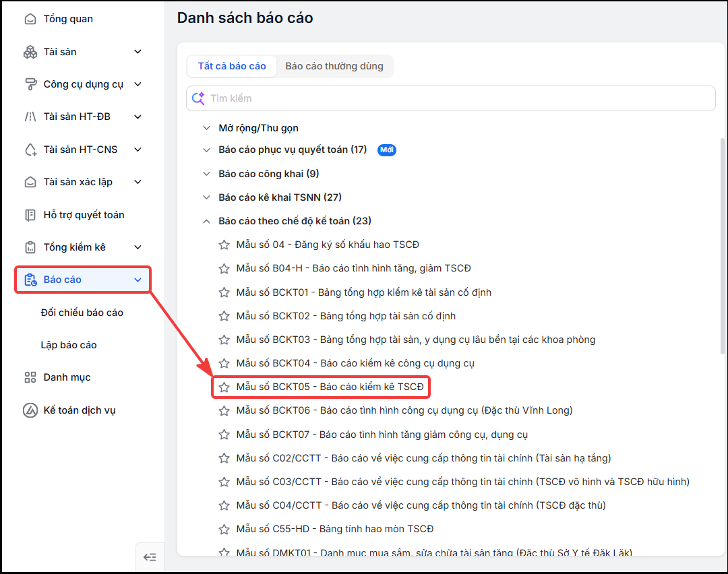
Task: Open Mẫu số BCKT06 Vĩnh Long report
Action: click(x=404, y=411)
